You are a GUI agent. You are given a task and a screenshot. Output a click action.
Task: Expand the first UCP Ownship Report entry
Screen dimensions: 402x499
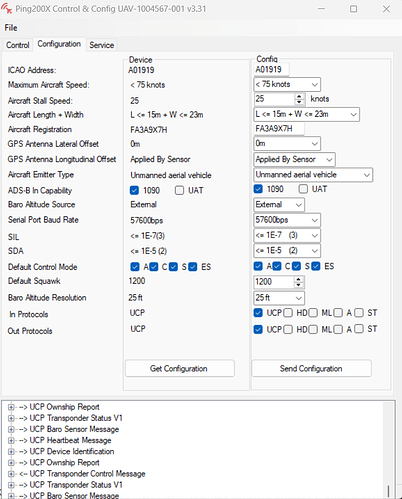11,407
